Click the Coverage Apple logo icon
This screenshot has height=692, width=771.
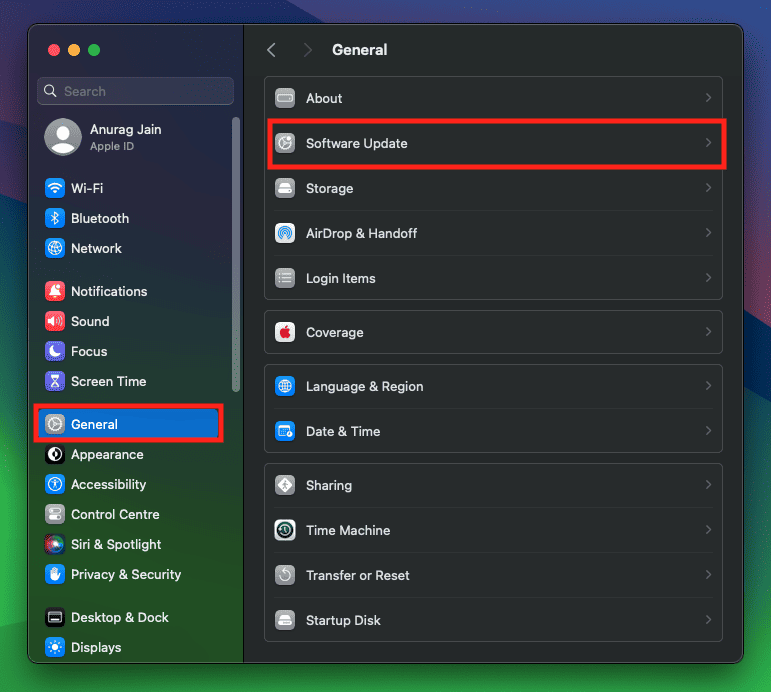[x=285, y=332]
